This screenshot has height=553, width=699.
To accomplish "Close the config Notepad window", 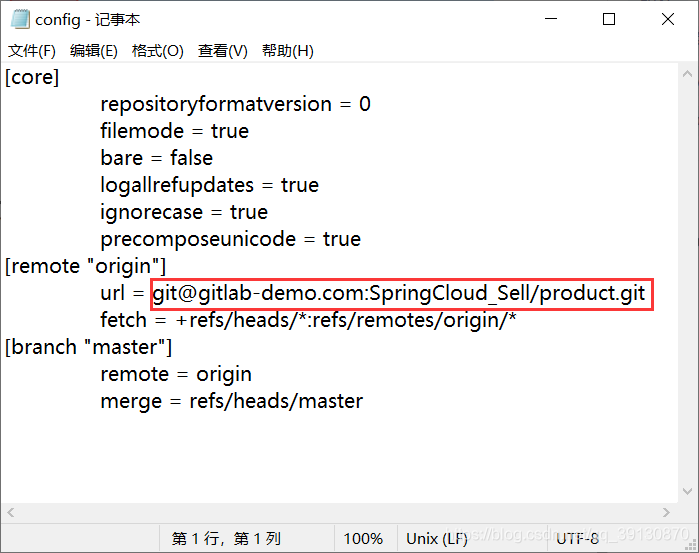I will click(x=668, y=19).
